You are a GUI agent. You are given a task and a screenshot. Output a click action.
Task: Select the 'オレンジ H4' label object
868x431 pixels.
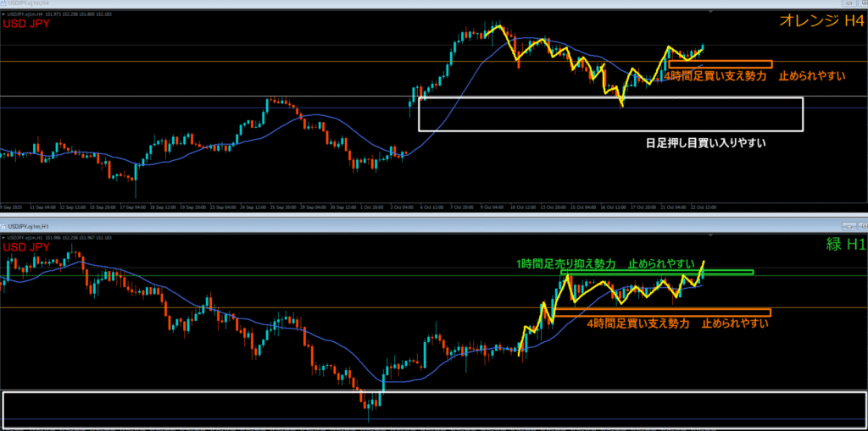tap(821, 21)
